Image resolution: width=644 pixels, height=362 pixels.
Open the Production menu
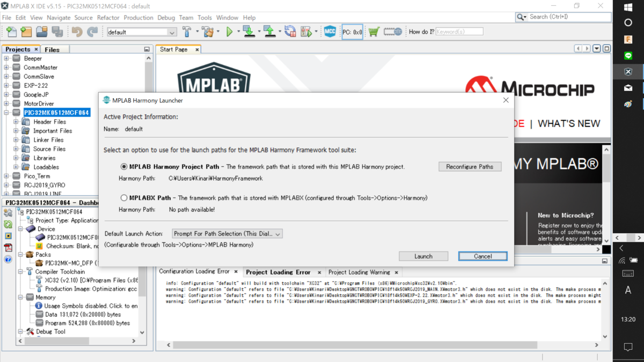[x=138, y=18]
